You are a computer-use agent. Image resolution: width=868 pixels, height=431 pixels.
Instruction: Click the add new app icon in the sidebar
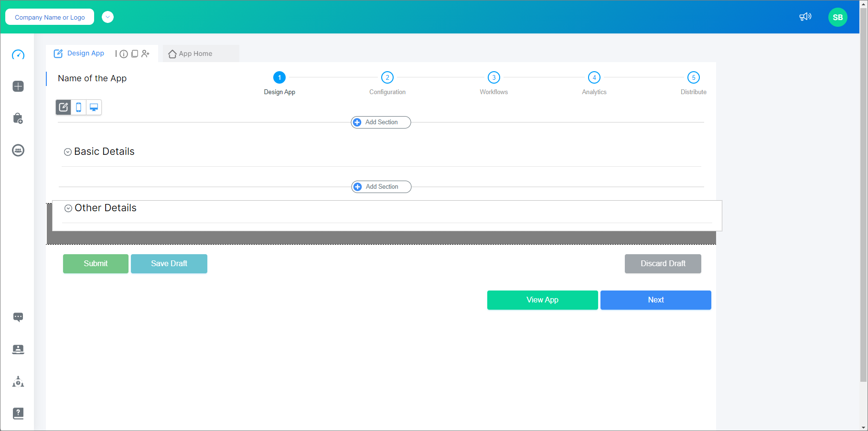coord(18,86)
